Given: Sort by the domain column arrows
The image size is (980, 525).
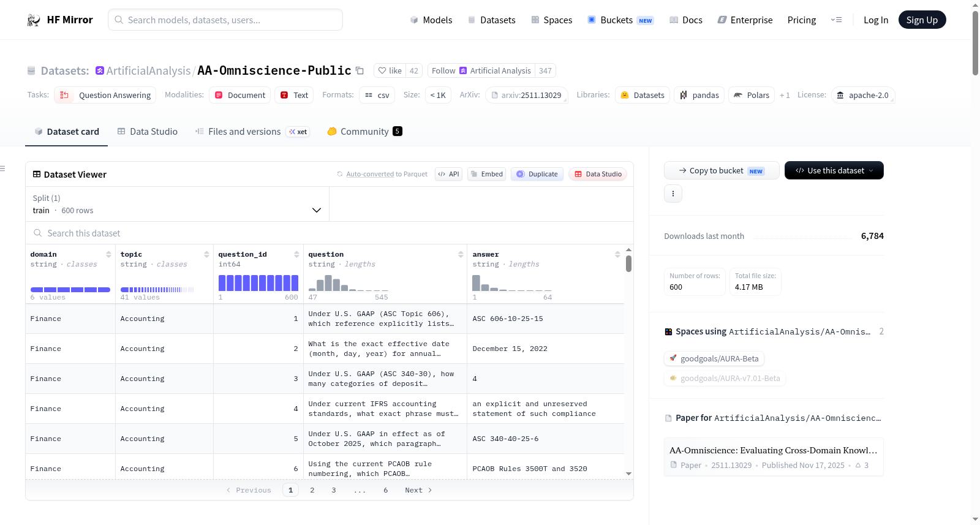Looking at the screenshot, I should pos(108,254).
